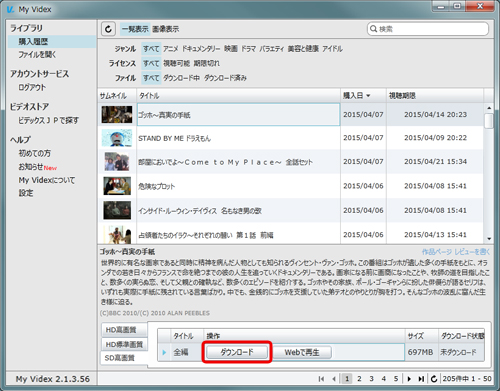Go to page 3
500x391 pixels.
pos(371,379)
